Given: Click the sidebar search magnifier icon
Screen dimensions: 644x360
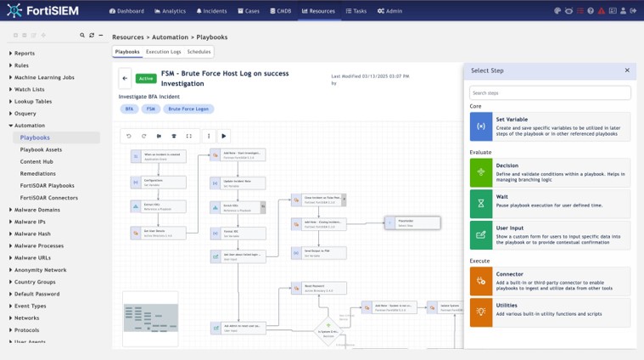Looking at the screenshot, I should (x=81, y=36).
